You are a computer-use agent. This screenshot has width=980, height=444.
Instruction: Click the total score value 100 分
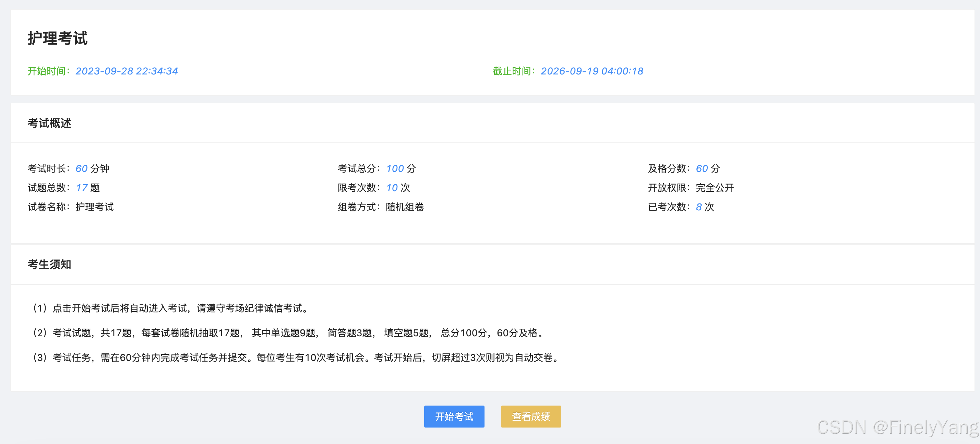(401, 168)
